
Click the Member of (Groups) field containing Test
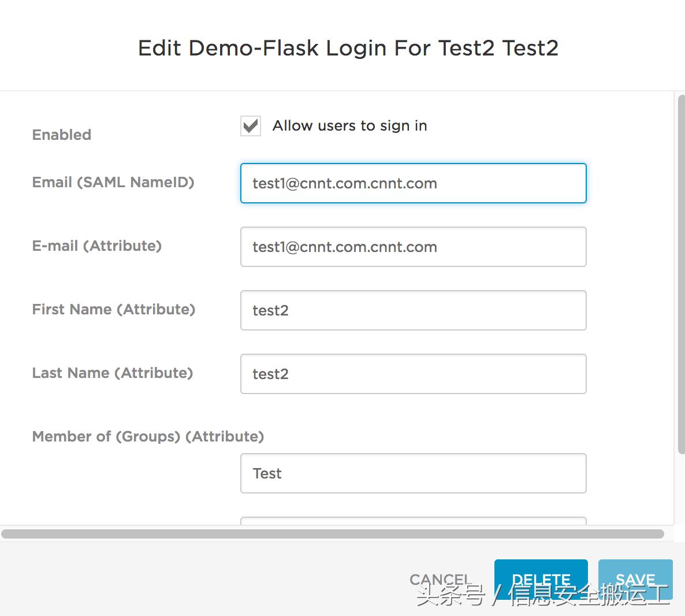point(413,473)
